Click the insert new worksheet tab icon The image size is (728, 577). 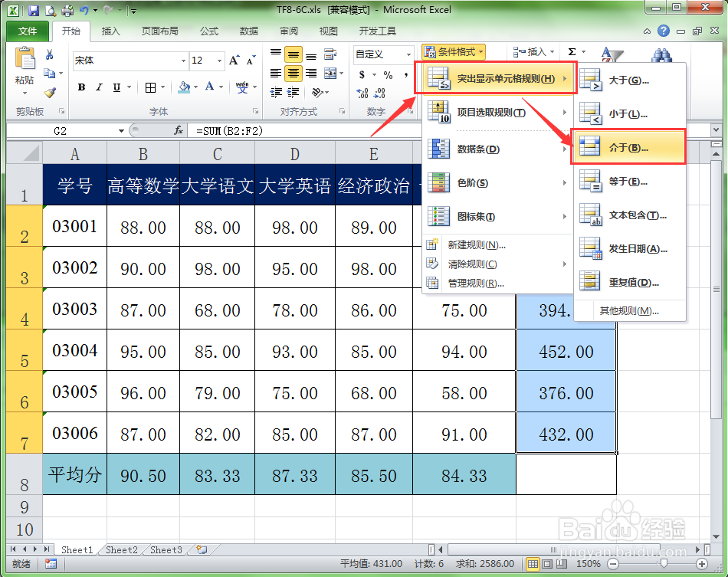tap(202, 549)
